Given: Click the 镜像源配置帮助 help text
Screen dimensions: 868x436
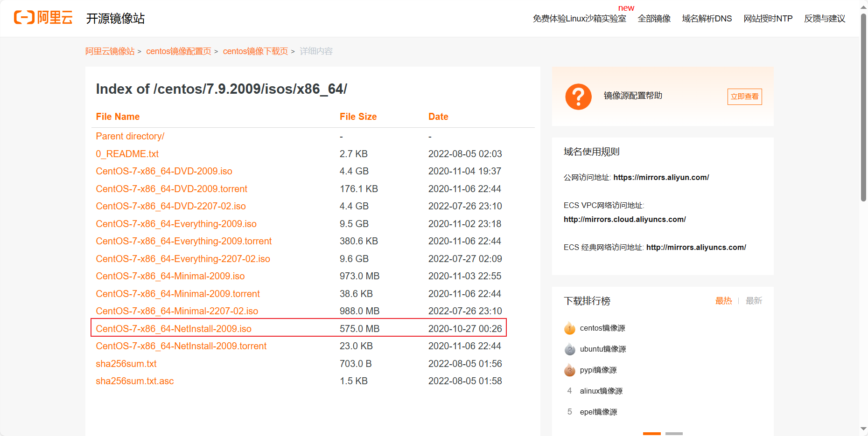Looking at the screenshot, I should tap(633, 96).
